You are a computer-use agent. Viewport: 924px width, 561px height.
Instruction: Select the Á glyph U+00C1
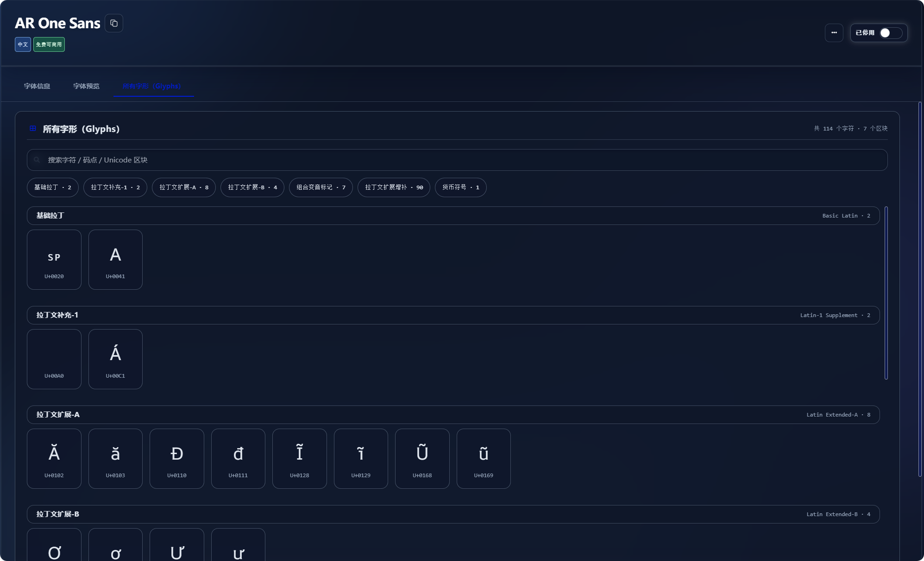pos(115,359)
